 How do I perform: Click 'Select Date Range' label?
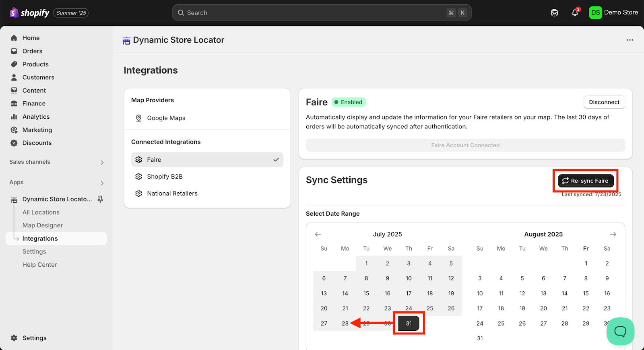tap(333, 214)
